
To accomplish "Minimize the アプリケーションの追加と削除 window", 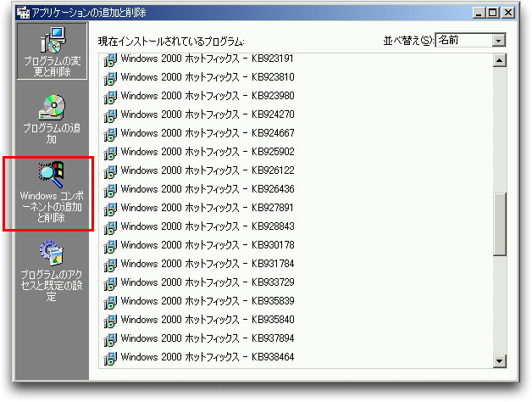I will click(x=479, y=13).
